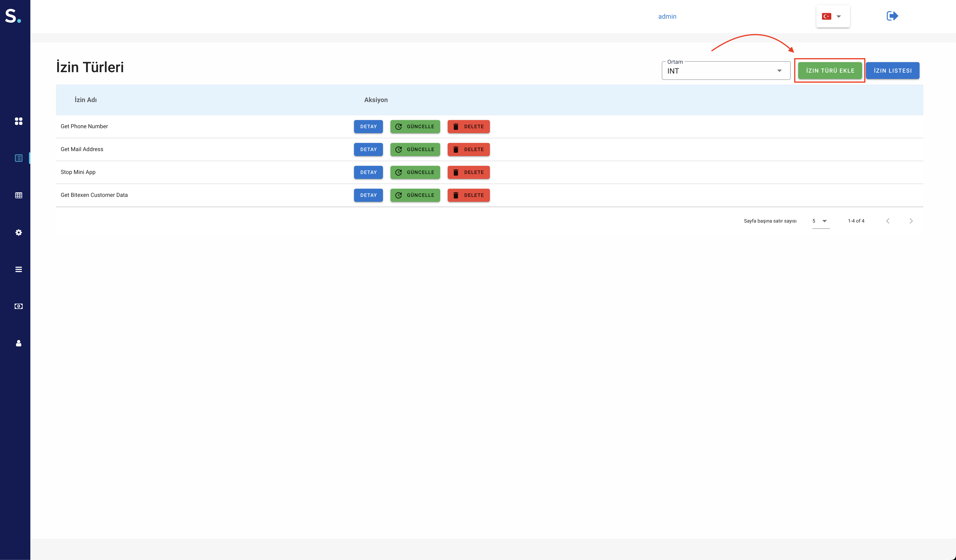956x560 pixels.
Task: Open the dashboard grid icon in sidebar
Action: pyautogui.click(x=19, y=121)
